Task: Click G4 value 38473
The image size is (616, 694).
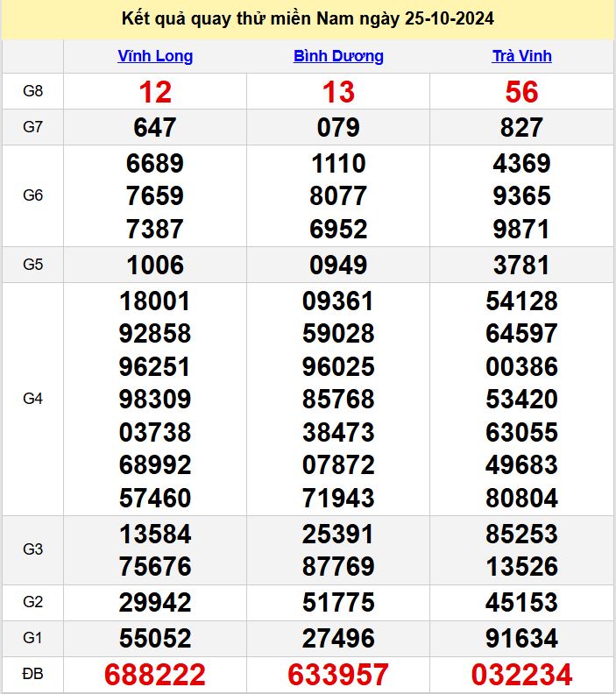Action: 338,432
